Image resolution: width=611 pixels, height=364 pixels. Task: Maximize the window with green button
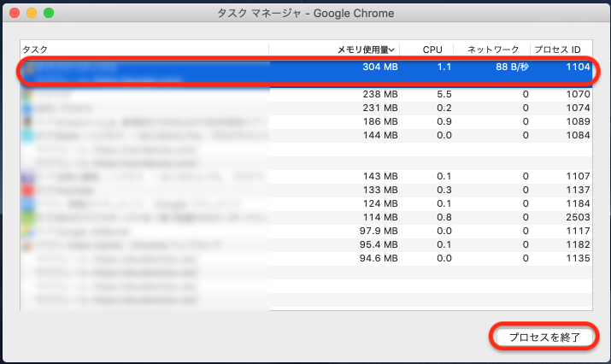pyautogui.click(x=49, y=13)
